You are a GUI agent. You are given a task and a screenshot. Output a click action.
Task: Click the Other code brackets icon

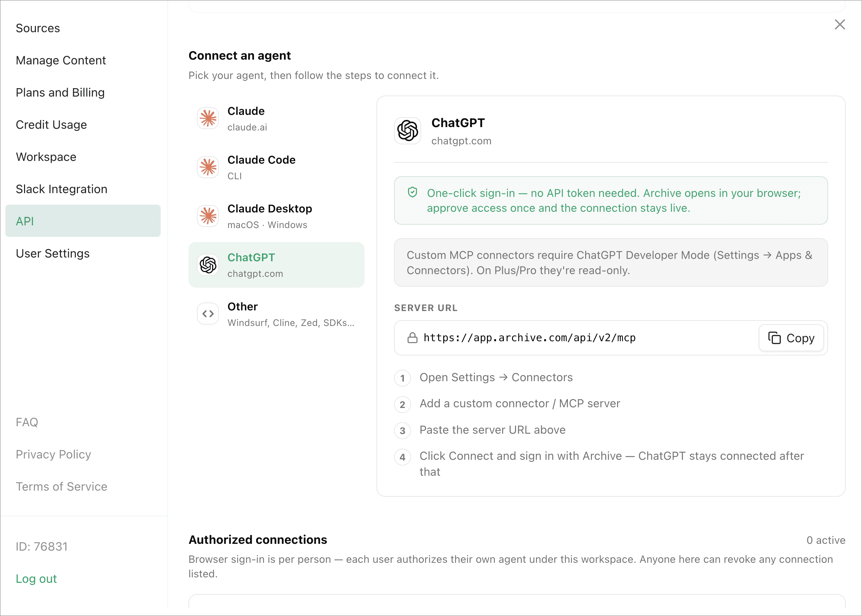coord(208,314)
